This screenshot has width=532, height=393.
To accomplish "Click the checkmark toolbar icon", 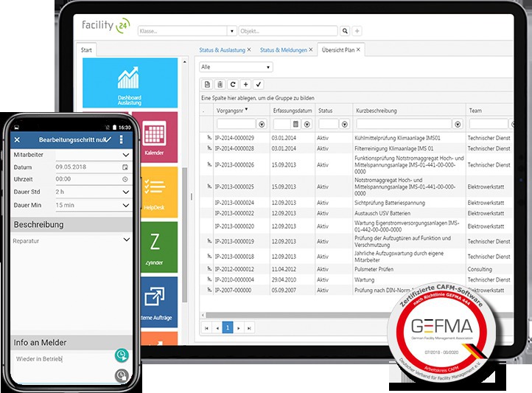I will [x=259, y=84].
